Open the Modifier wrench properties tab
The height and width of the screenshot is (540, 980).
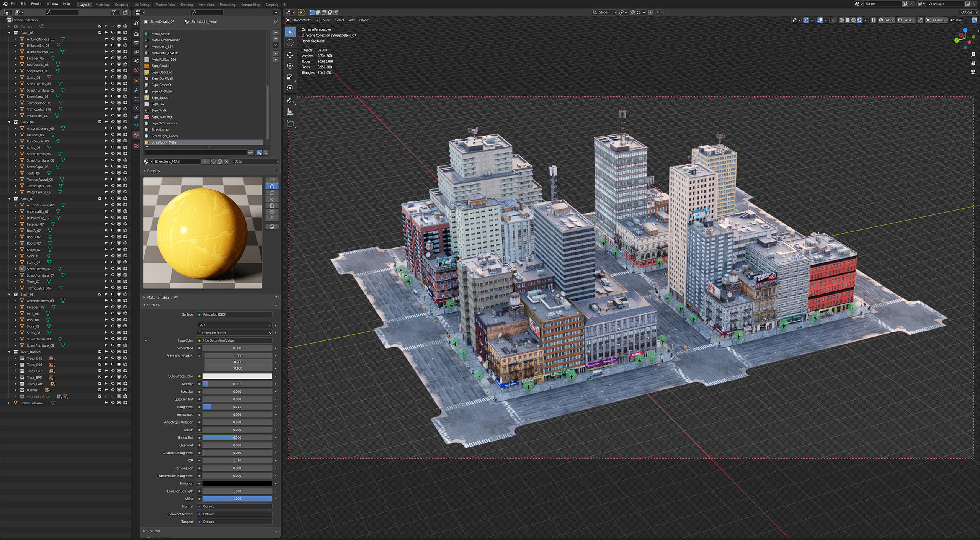pyautogui.click(x=136, y=90)
